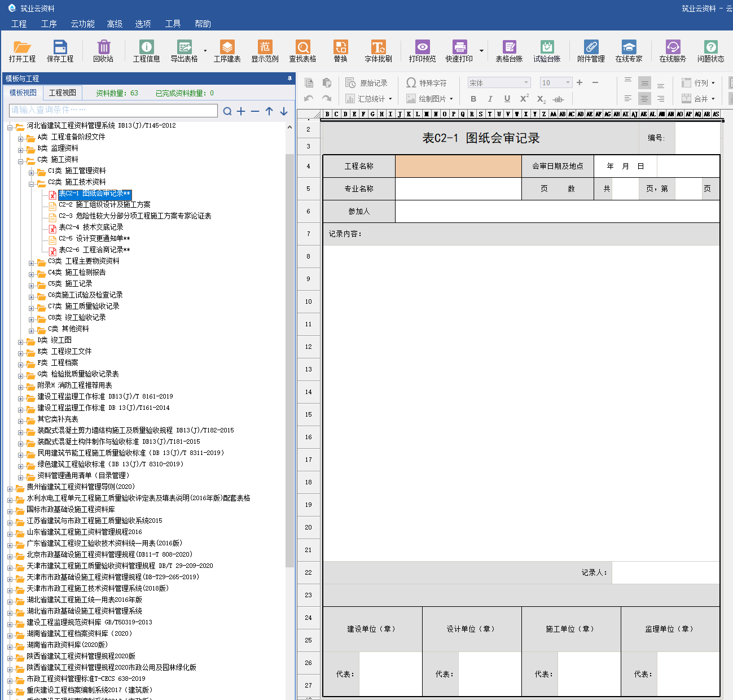733x700 pixels.
Task: Open 绘制图片 dropdown
Action: 429,99
